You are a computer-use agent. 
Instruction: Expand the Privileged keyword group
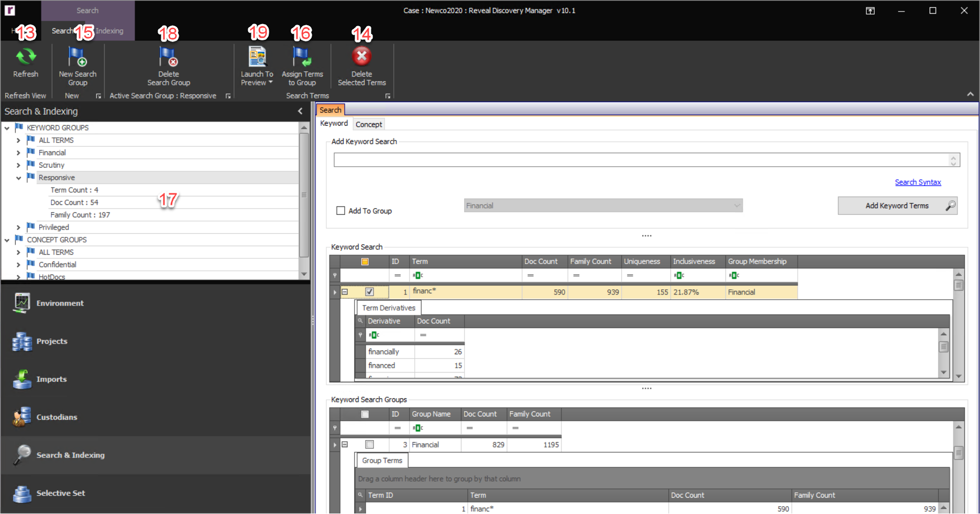(18, 227)
